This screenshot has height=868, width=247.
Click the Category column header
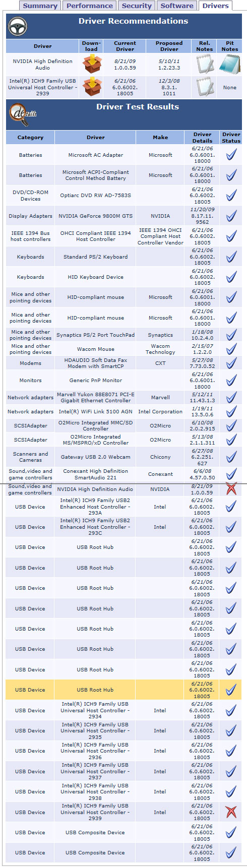click(x=30, y=138)
